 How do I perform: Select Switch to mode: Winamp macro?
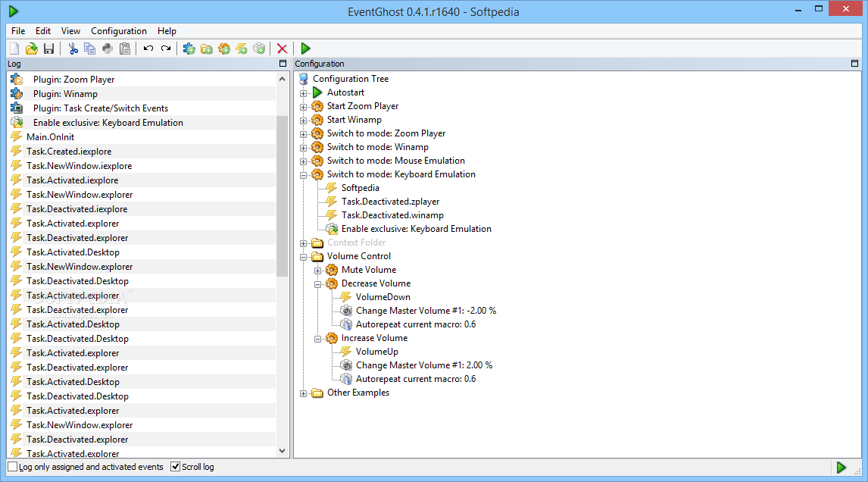click(377, 147)
